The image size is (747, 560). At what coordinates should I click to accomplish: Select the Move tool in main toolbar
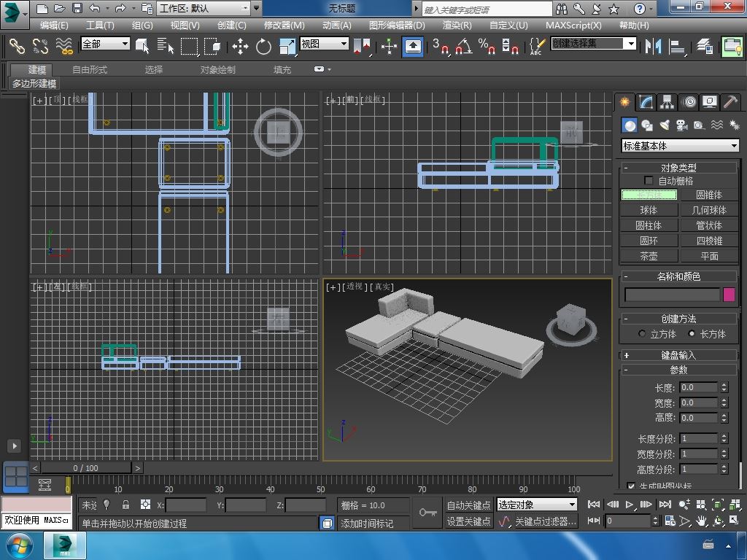[x=240, y=47]
